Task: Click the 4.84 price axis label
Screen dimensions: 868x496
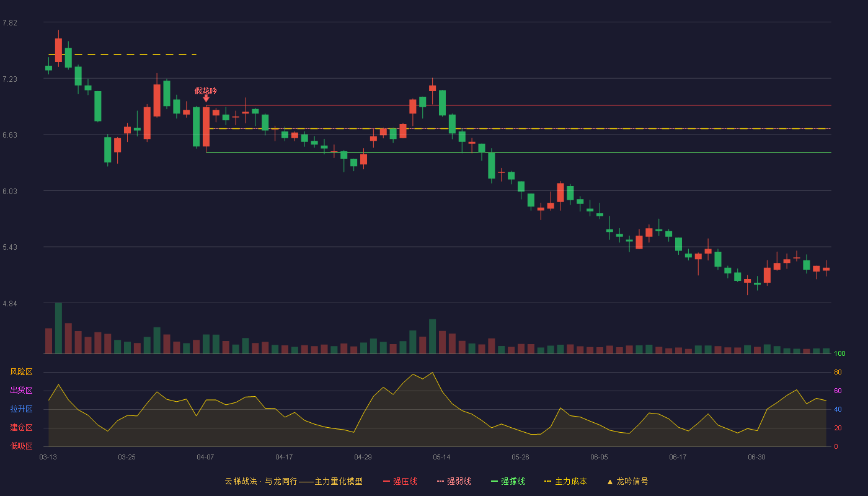Action: [10, 304]
